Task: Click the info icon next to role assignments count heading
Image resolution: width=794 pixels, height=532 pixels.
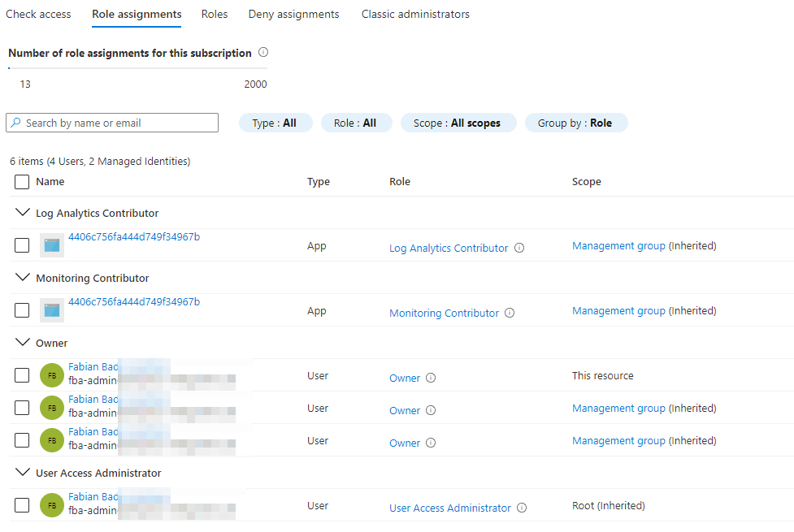Action: pos(262,52)
